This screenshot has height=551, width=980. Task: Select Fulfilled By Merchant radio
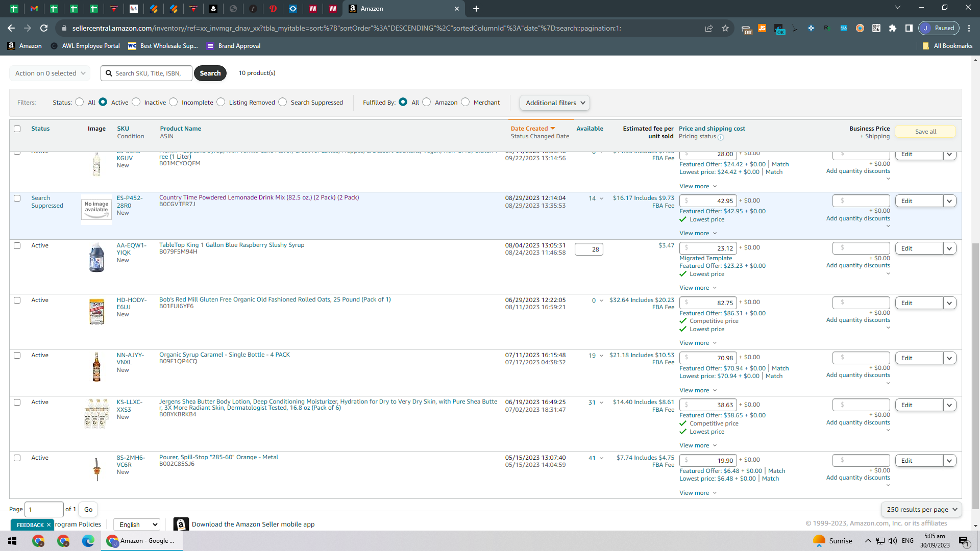pyautogui.click(x=465, y=102)
